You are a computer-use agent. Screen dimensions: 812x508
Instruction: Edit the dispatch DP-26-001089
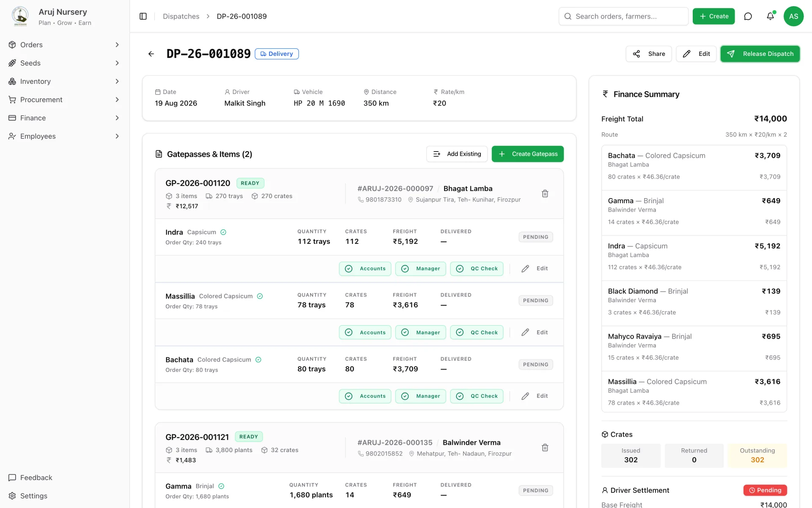coord(696,54)
